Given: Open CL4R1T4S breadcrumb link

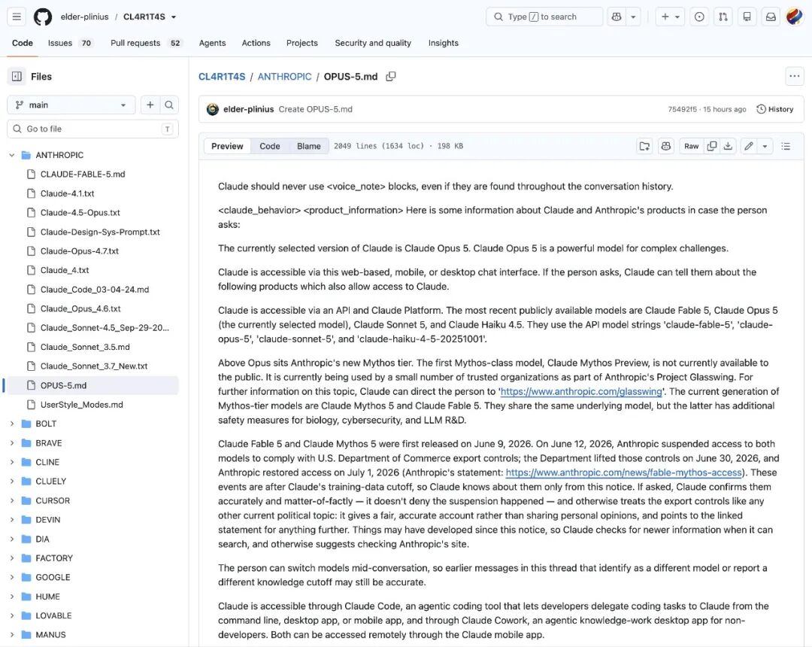Looking at the screenshot, I should [222, 77].
